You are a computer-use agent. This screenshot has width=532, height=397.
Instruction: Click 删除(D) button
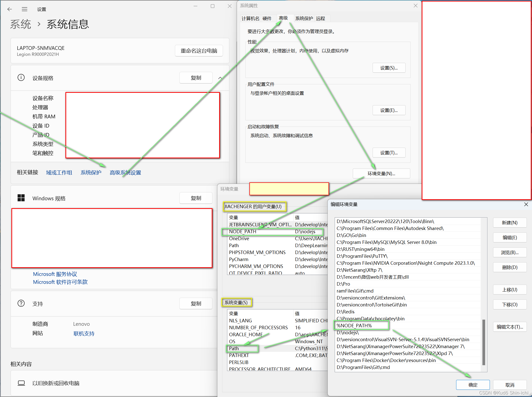click(510, 267)
